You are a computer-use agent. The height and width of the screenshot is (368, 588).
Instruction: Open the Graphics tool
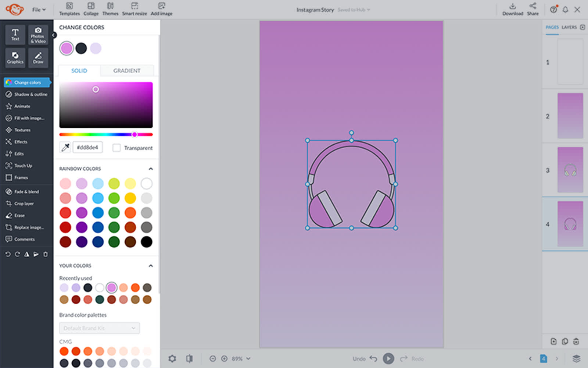pyautogui.click(x=15, y=58)
